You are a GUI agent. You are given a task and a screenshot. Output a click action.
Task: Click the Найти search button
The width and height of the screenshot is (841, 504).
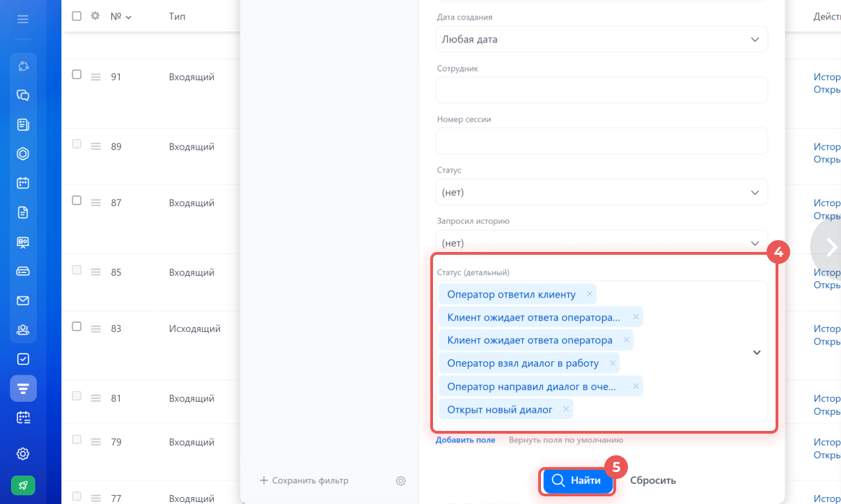pyautogui.click(x=576, y=480)
